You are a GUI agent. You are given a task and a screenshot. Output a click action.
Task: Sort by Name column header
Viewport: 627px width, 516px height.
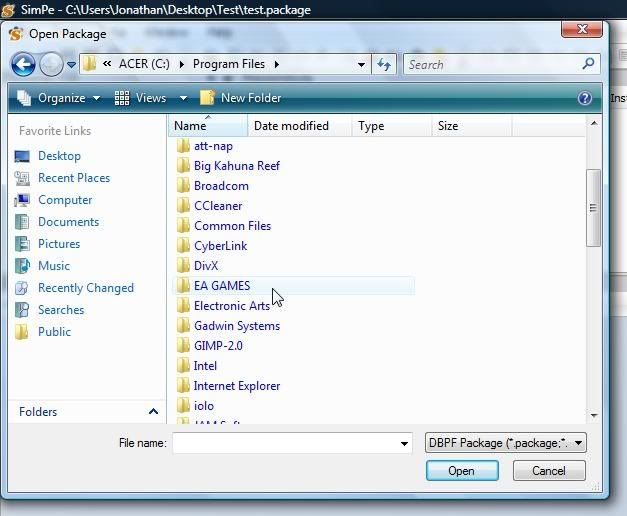click(208, 126)
